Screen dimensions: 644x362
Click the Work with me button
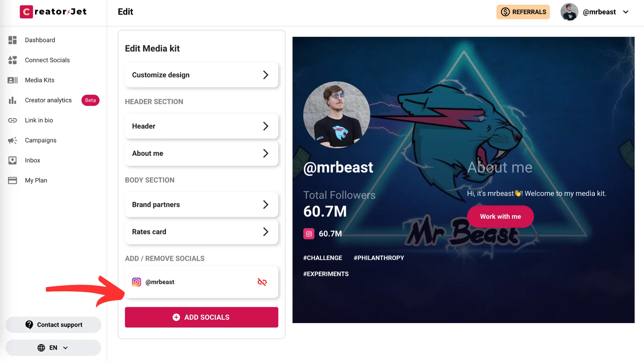(x=500, y=217)
